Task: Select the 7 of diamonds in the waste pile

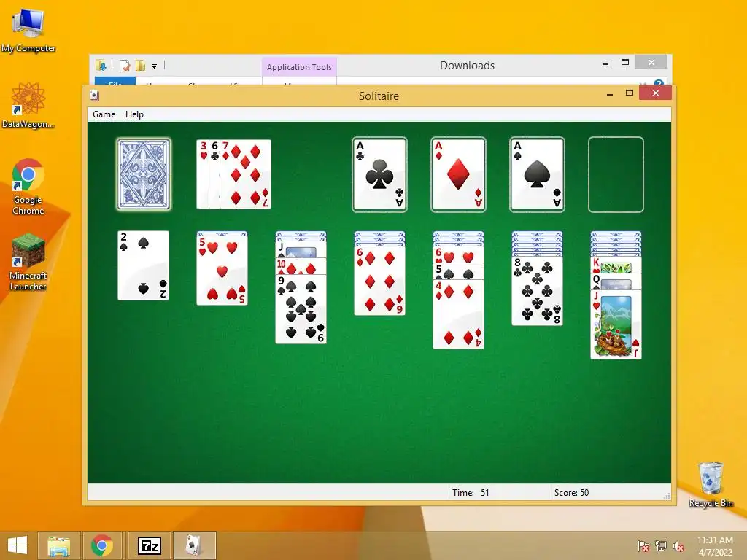Action: click(246, 174)
